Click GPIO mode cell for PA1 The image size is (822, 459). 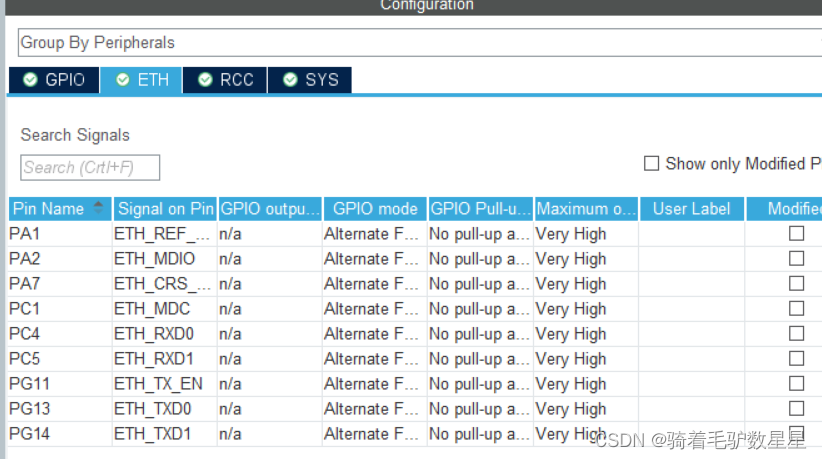pos(375,234)
